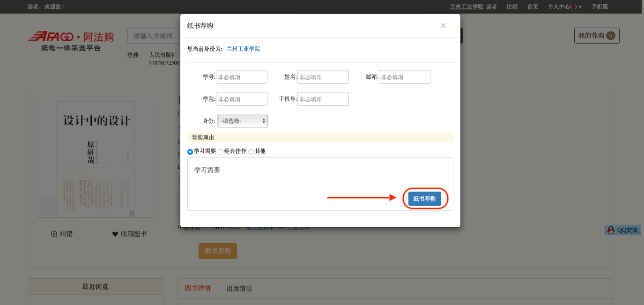Select the 其他 radio button
644x305 pixels.
(x=251, y=152)
